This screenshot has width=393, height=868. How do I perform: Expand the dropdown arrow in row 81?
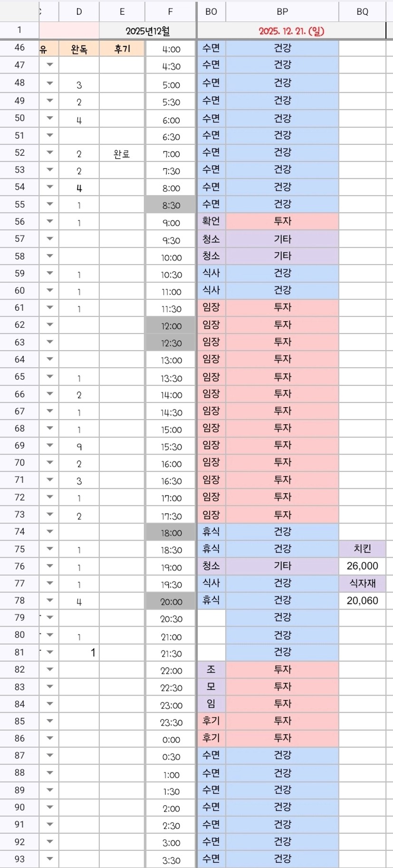coord(49,652)
